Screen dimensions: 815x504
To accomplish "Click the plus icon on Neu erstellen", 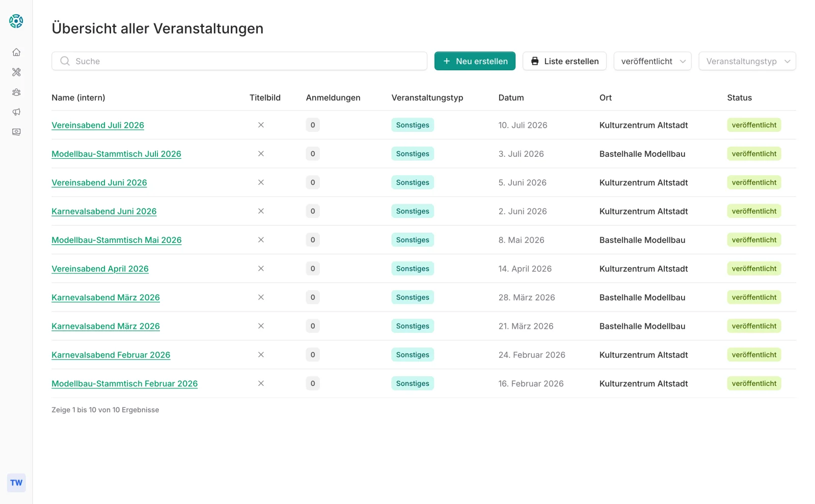I will point(447,61).
